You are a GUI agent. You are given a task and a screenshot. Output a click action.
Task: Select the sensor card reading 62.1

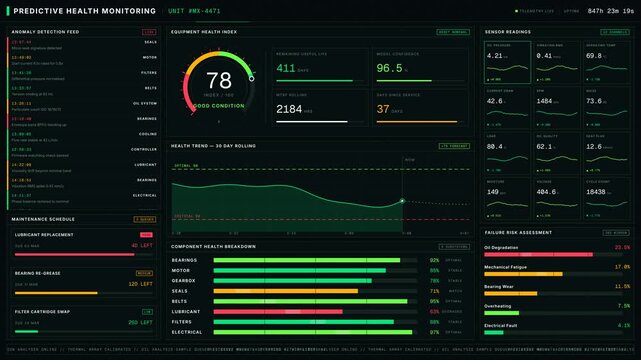pyautogui.click(x=557, y=153)
